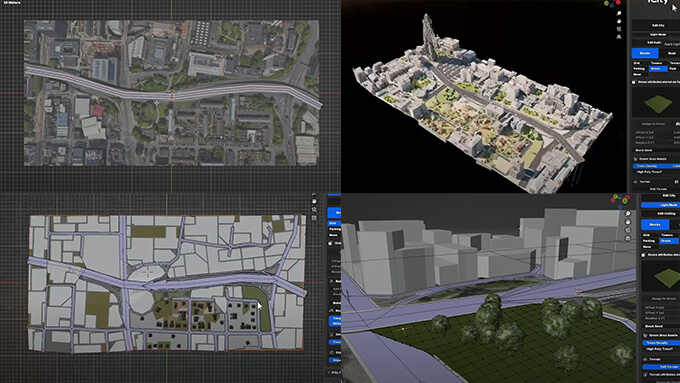Toggle High Poly Trees? checkbox in upper-right panel
Viewport: 680px width, 383px height.
pos(650,172)
